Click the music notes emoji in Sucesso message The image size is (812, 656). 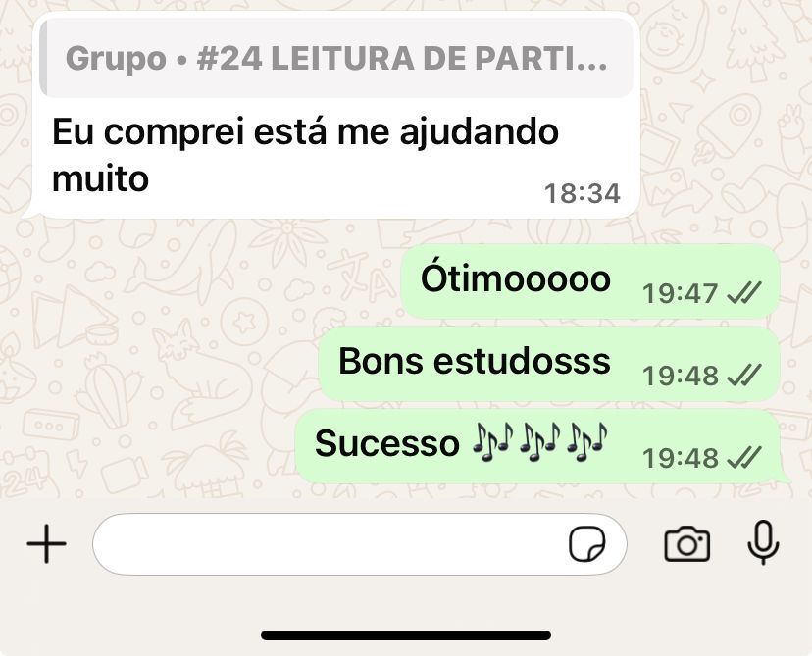(539, 442)
